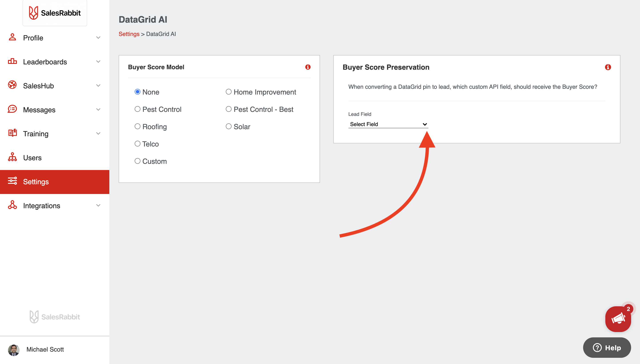The height and width of the screenshot is (364, 640).
Task: Expand the SalesHub menu chevron
Action: click(98, 85)
